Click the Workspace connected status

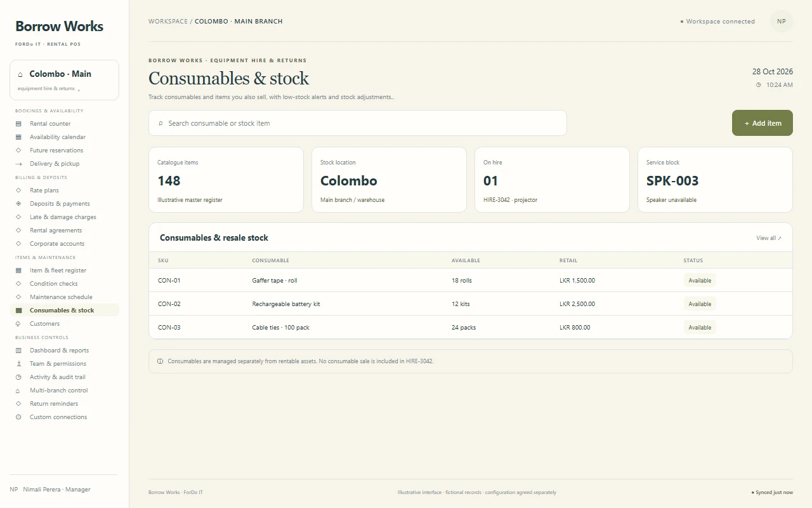point(717,22)
